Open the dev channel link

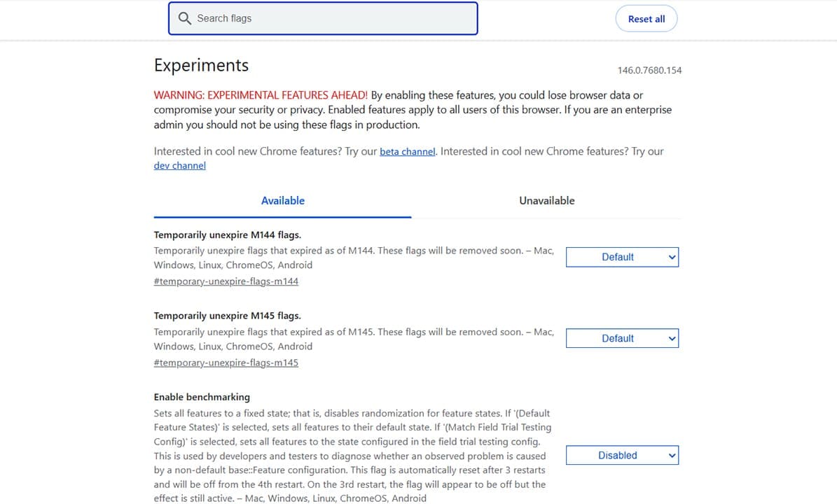coord(179,166)
